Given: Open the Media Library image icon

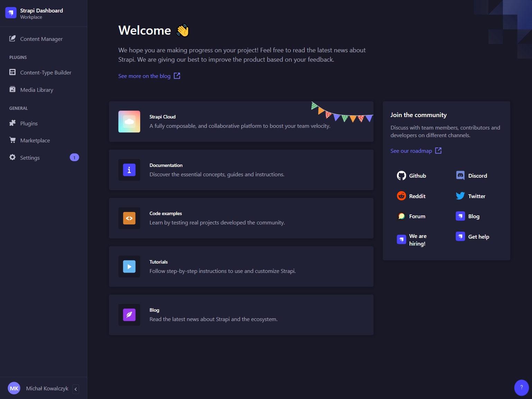Looking at the screenshot, I should pyautogui.click(x=12, y=89).
